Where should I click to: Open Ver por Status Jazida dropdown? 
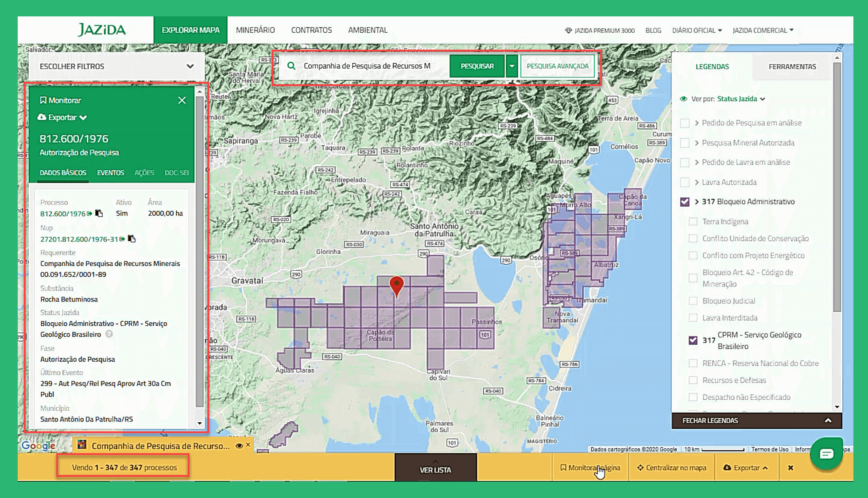(x=741, y=99)
